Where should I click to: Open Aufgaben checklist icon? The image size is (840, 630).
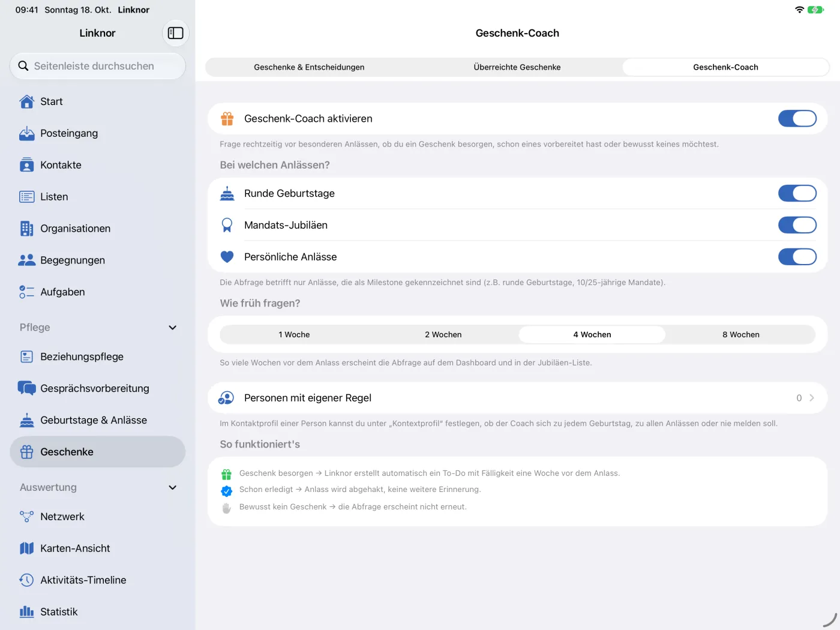(x=27, y=292)
